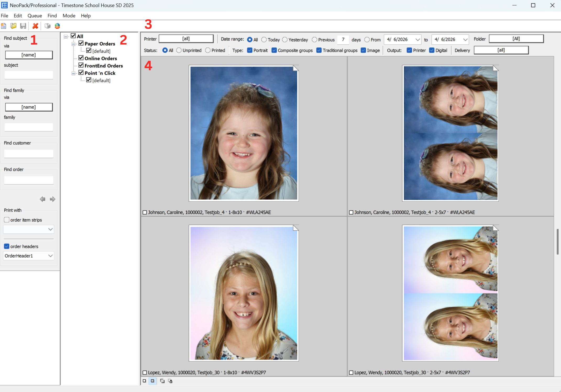This screenshot has height=392, width=561.
Task: Click Find subject via [name] button
Action: 29,55
